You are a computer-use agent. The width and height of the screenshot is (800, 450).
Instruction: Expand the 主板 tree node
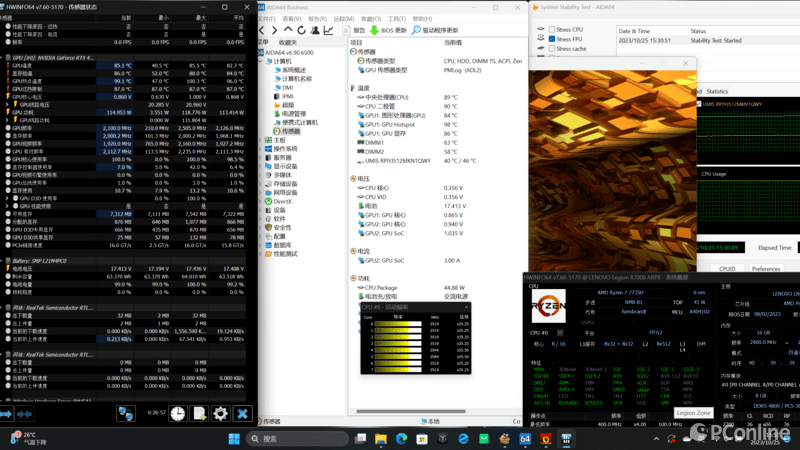click(x=261, y=140)
